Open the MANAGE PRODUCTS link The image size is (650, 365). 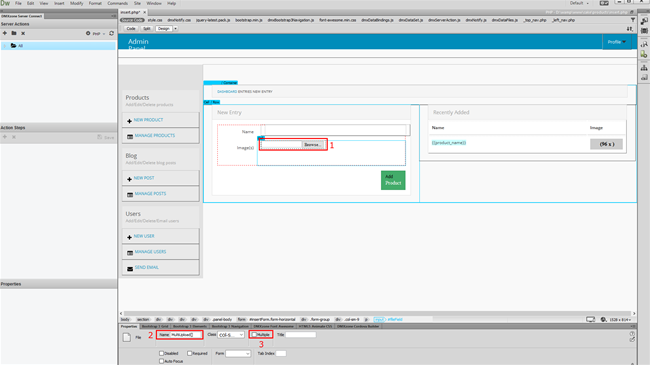155,136
